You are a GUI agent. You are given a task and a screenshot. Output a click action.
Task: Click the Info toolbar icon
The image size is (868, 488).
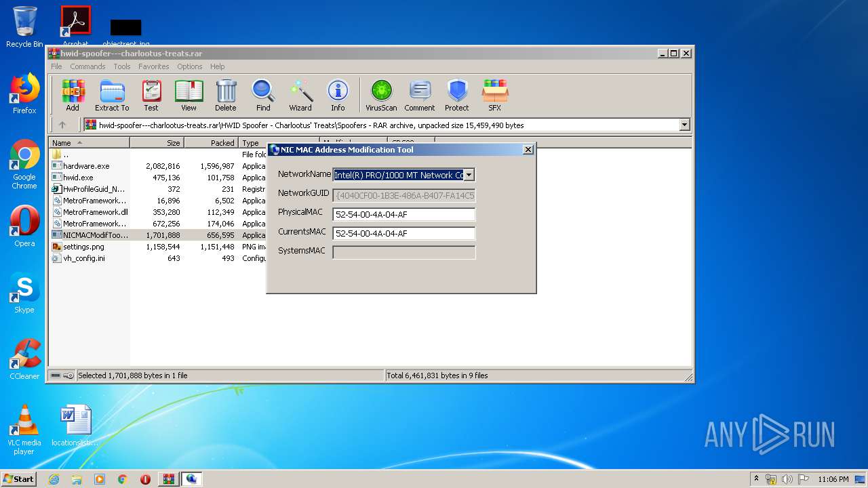[338, 95]
